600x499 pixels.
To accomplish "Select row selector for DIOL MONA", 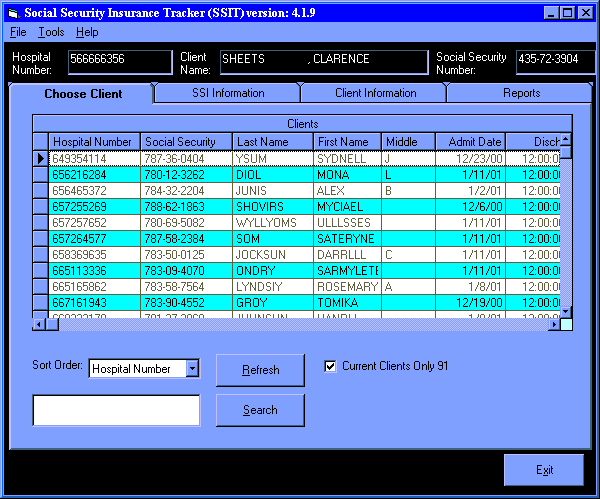I will [x=41, y=175].
